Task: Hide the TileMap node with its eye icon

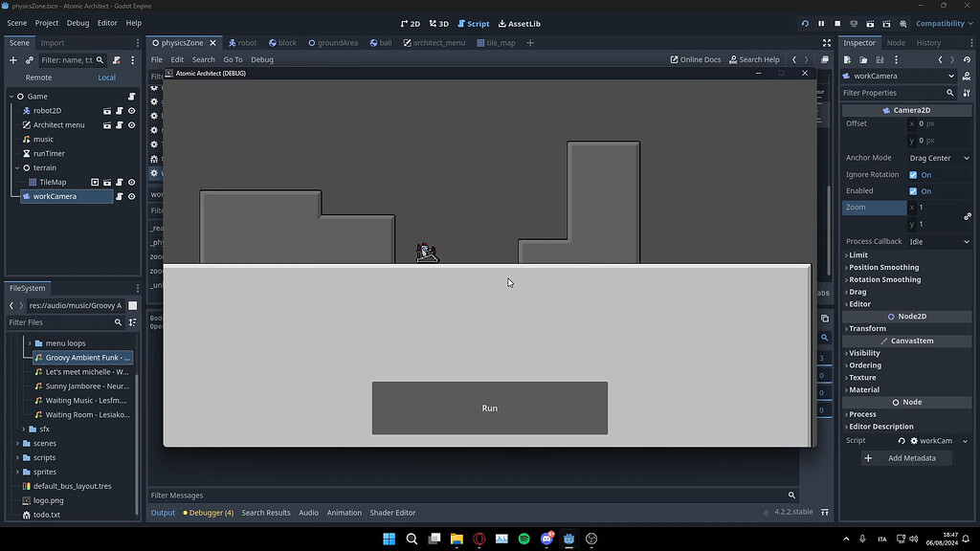Action: tap(132, 182)
